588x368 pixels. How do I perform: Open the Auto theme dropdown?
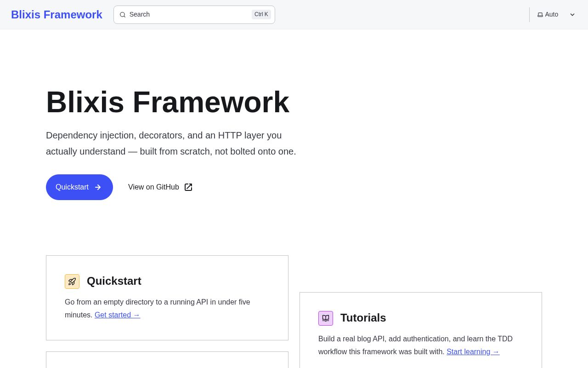556,15
